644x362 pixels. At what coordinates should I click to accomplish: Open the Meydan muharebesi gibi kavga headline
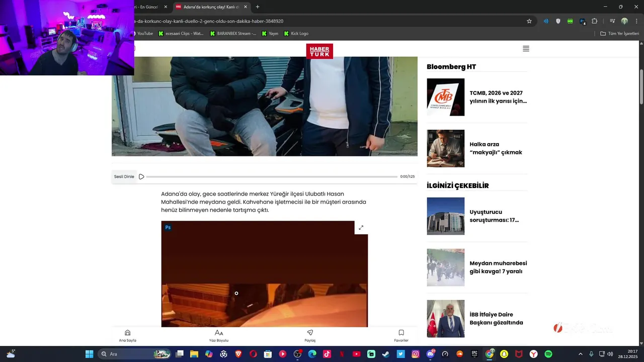coord(498,267)
